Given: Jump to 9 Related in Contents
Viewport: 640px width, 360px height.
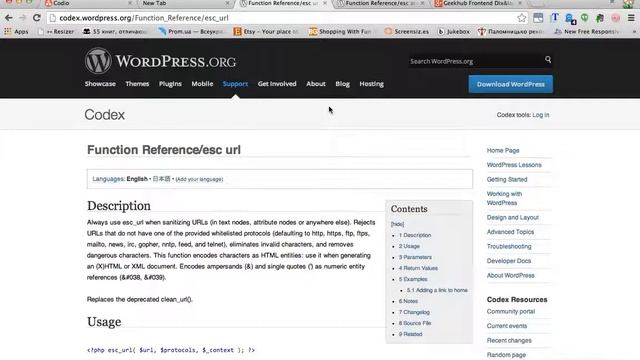Looking at the screenshot, I should coord(411,334).
